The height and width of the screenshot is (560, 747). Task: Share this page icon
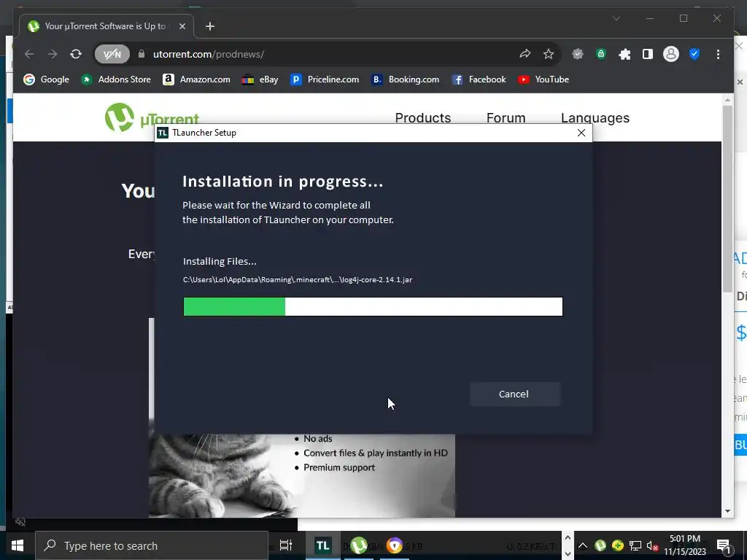pos(525,54)
